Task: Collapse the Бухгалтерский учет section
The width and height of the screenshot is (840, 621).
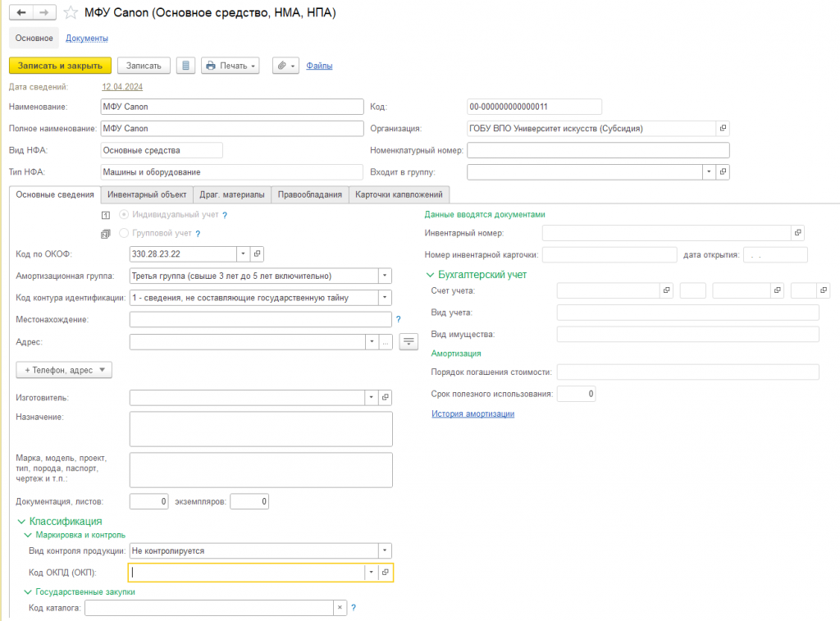Action: (x=430, y=274)
